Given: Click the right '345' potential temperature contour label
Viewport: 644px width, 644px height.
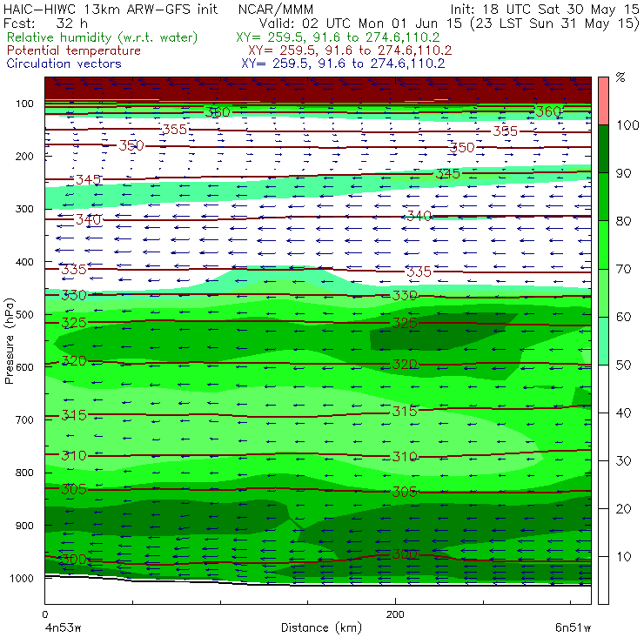Looking at the screenshot, I should click(447, 174).
